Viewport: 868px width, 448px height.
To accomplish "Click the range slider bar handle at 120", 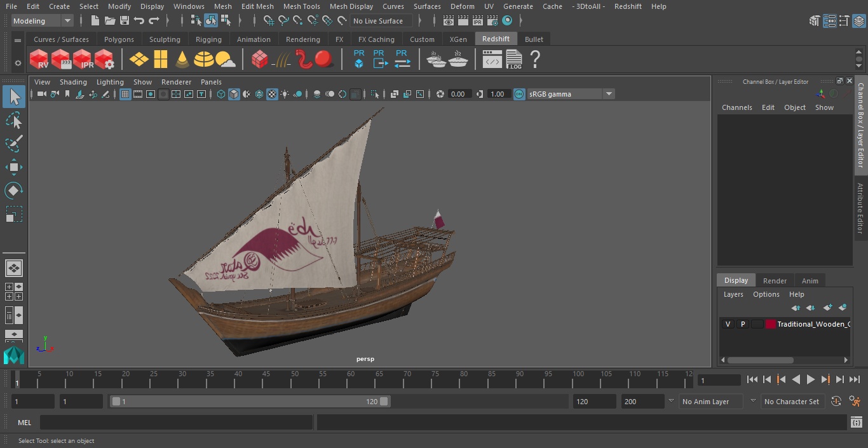I will pyautogui.click(x=384, y=402).
